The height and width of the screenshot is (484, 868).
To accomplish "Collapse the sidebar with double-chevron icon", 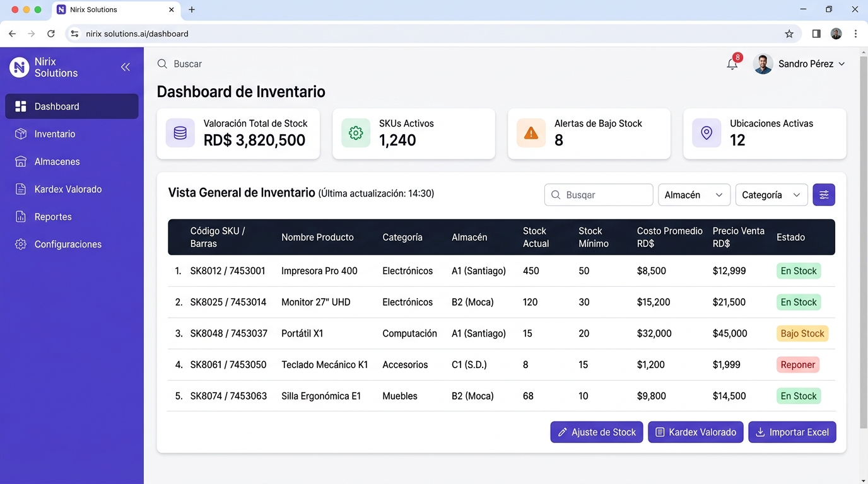I will pos(126,67).
